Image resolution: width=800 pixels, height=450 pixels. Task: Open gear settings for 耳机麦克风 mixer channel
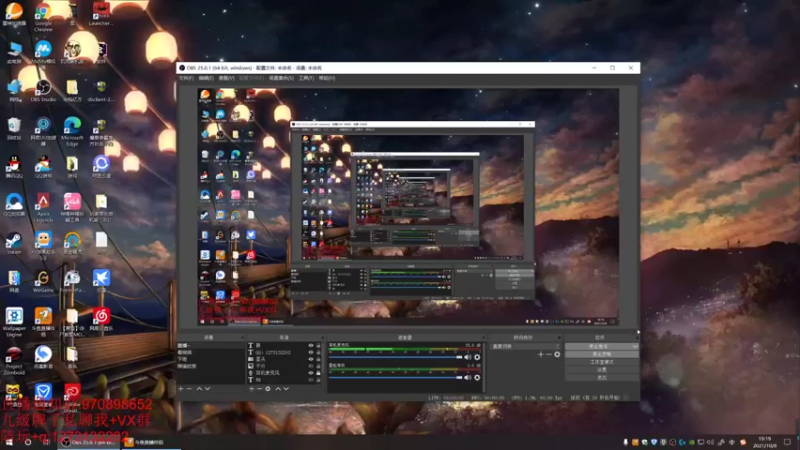tap(477, 357)
